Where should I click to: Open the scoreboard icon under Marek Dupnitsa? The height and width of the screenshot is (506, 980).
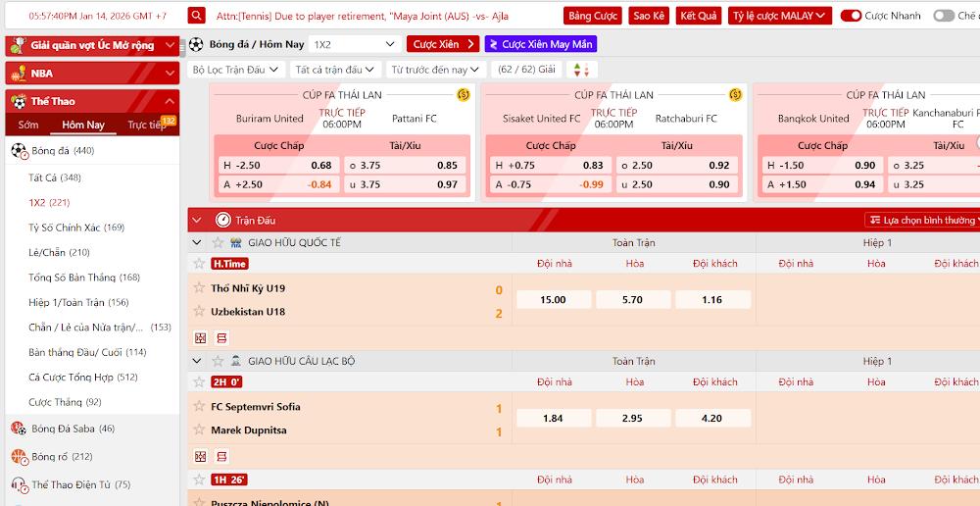click(221, 456)
